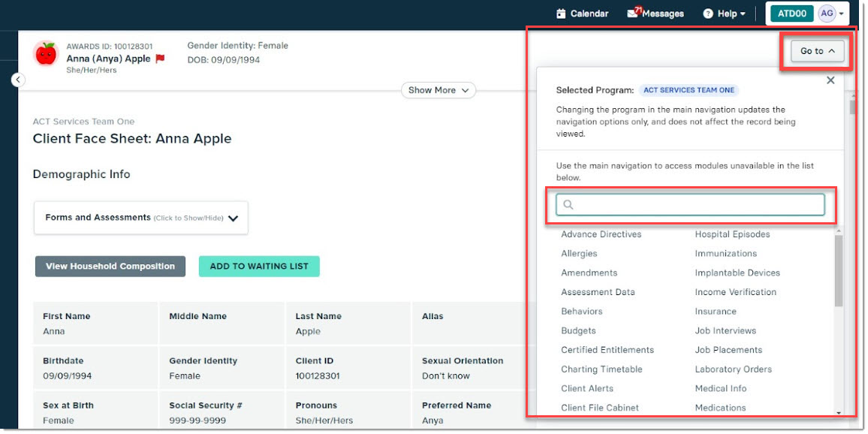This screenshot has width=868, height=434.
Task: Open Allergies module
Action: click(579, 254)
